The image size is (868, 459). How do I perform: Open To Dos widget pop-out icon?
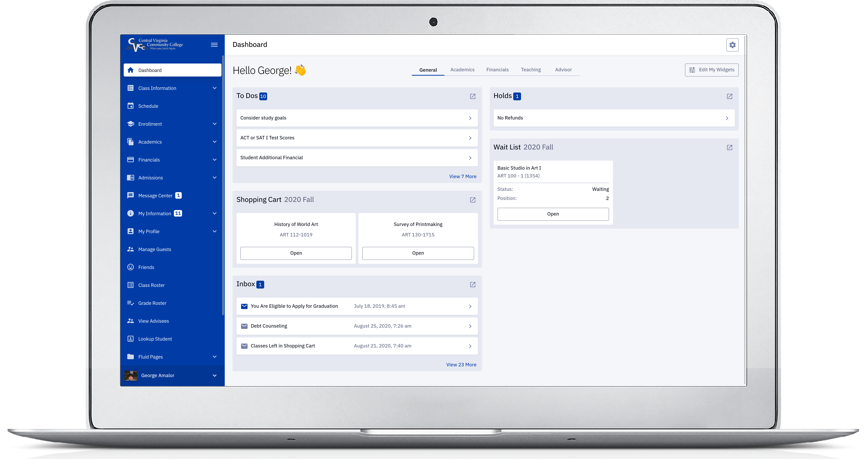(x=472, y=96)
